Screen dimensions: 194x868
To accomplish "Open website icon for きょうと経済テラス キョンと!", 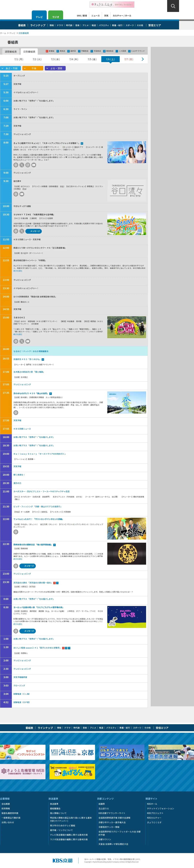I will 16,165.
